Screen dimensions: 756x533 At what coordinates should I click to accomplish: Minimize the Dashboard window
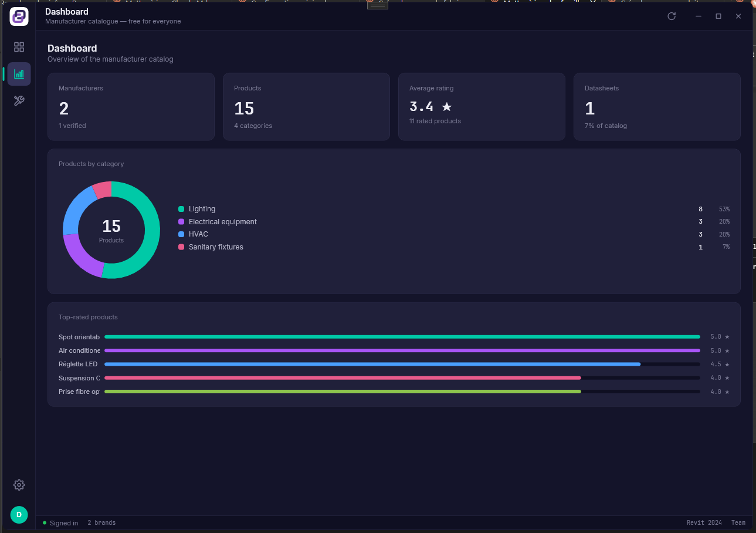(x=699, y=16)
